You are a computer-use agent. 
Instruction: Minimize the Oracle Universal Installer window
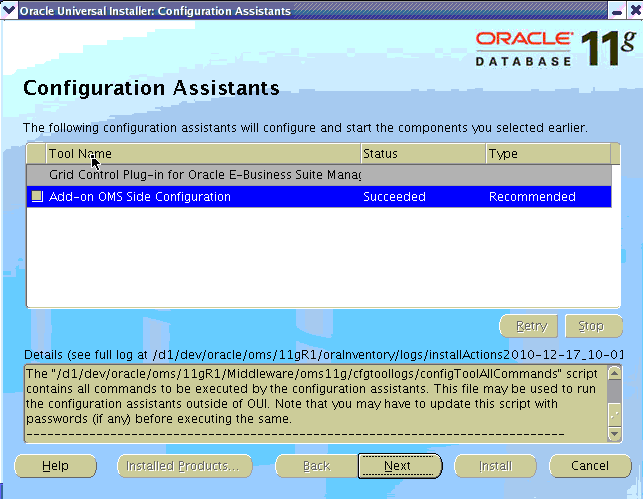pyautogui.click(x=617, y=11)
